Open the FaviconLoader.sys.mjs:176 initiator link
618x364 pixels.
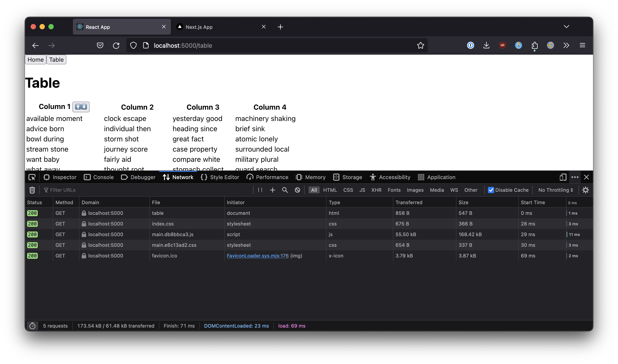pos(257,256)
